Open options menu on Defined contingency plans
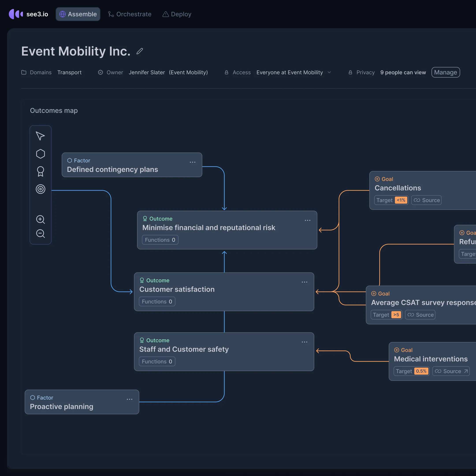The image size is (476, 476). pyautogui.click(x=192, y=162)
